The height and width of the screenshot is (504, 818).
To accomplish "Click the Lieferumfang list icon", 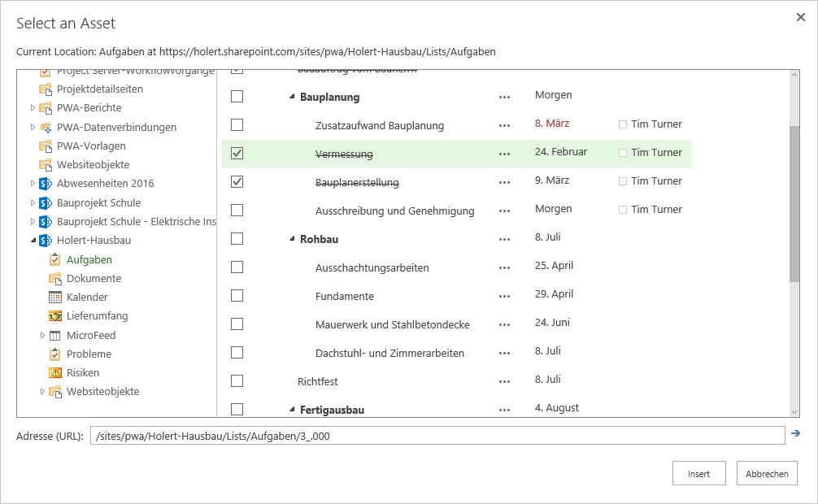I will coord(55,316).
